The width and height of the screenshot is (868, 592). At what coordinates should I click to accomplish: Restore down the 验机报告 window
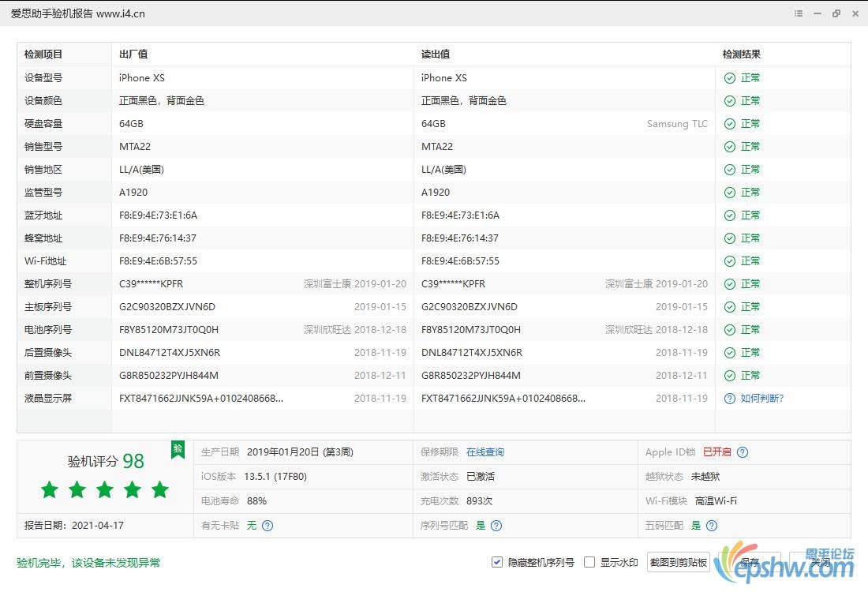[836, 13]
